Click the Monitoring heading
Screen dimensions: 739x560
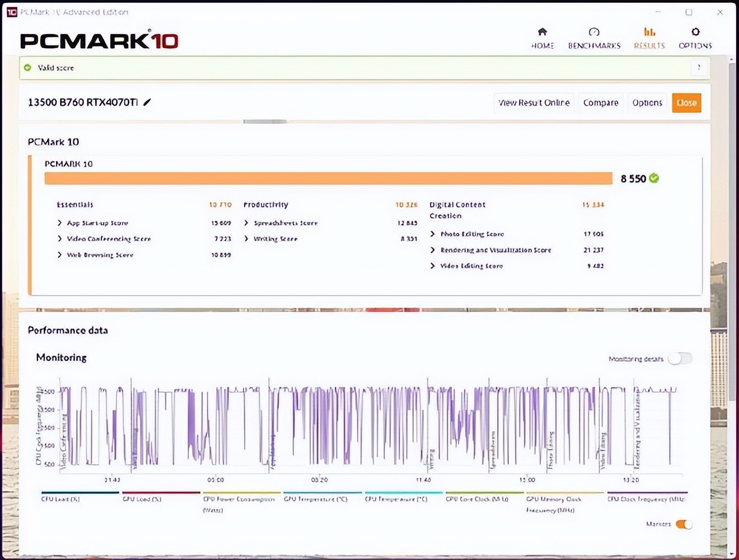tap(62, 357)
